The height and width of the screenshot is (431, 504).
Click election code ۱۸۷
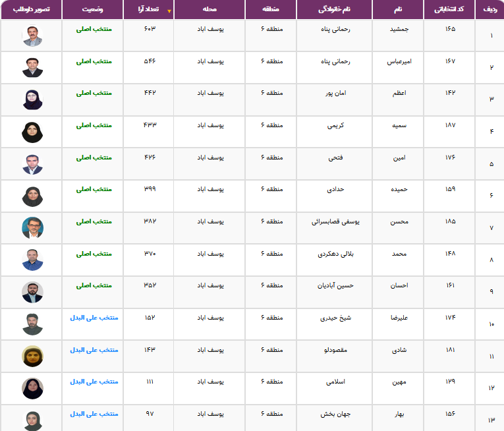coord(450,125)
